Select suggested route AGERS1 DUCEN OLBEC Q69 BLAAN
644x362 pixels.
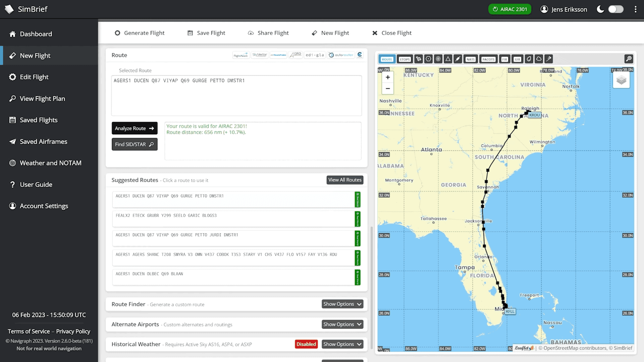click(x=236, y=277)
